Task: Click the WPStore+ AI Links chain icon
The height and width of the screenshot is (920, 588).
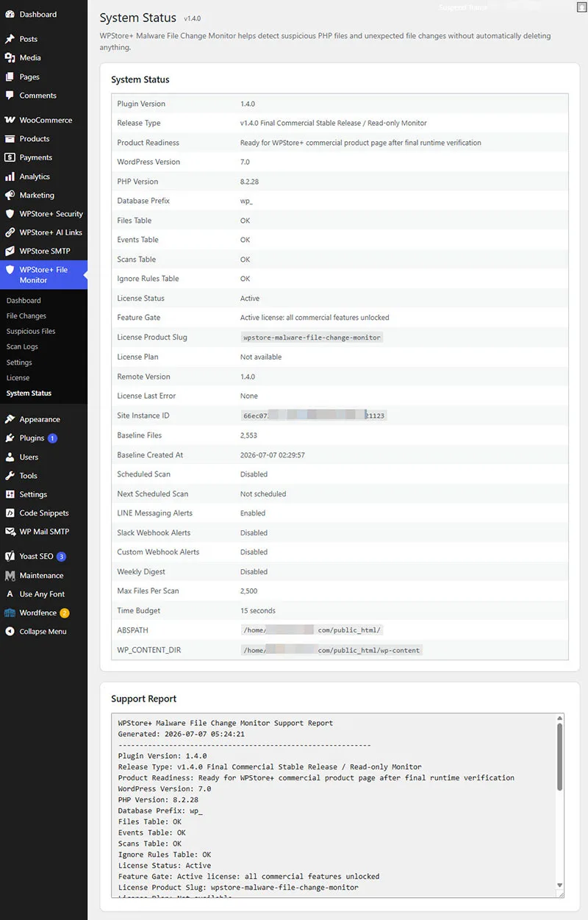Action: click(10, 232)
